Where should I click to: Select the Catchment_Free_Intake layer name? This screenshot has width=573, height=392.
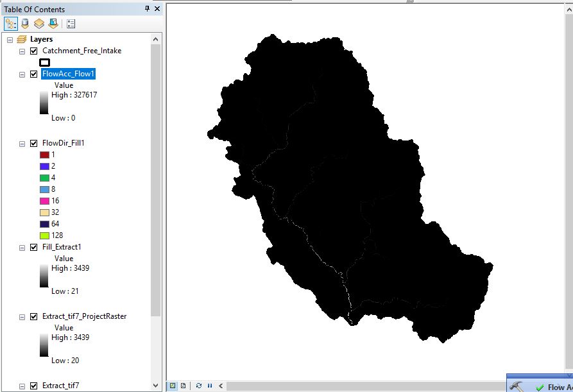click(82, 51)
